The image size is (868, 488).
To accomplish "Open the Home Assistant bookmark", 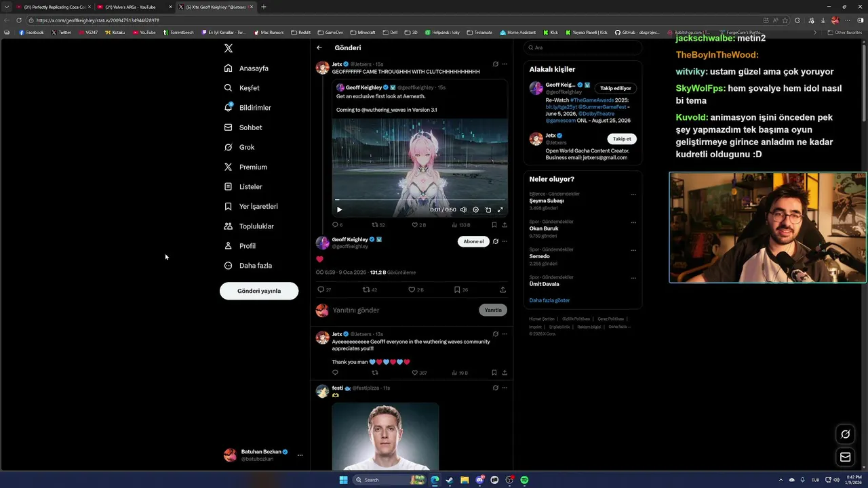I will coord(519,33).
